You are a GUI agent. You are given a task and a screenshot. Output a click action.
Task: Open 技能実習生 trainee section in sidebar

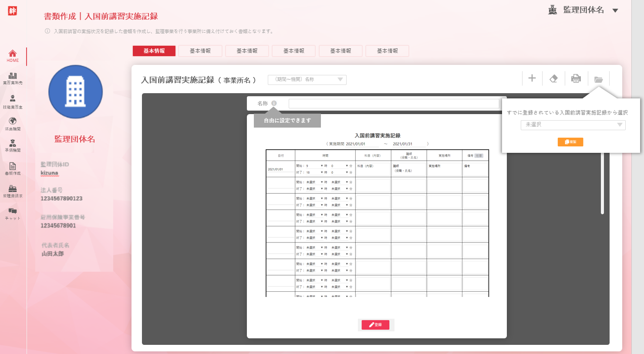[x=13, y=101]
